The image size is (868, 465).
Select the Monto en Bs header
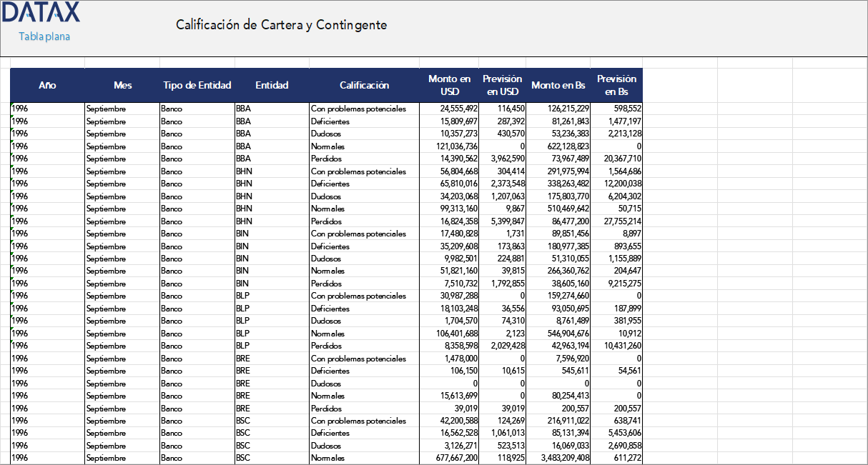tap(558, 84)
